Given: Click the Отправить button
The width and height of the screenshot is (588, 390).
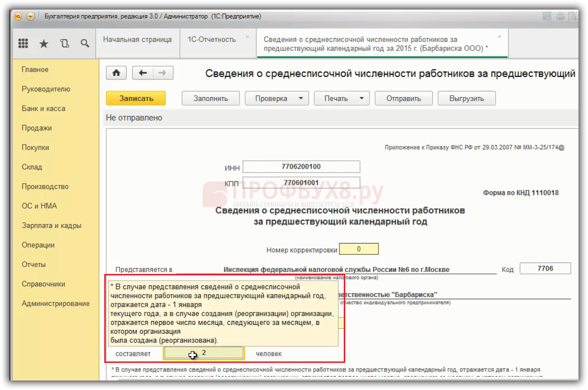Looking at the screenshot, I should click(403, 98).
